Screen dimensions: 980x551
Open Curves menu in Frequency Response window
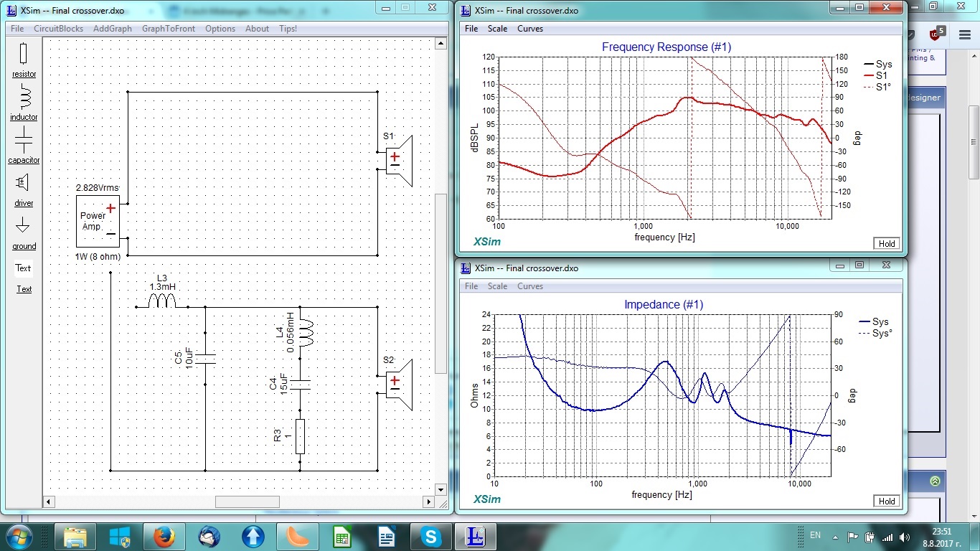[530, 29]
